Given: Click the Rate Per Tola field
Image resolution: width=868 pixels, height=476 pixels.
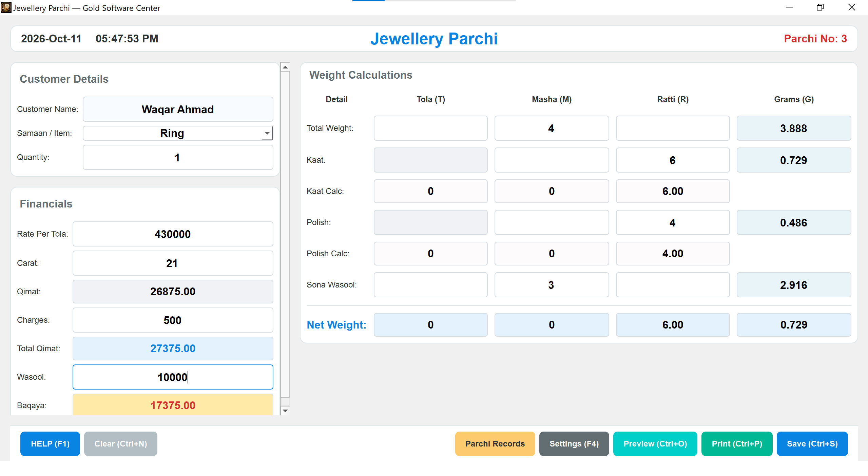Looking at the screenshot, I should coord(173,234).
